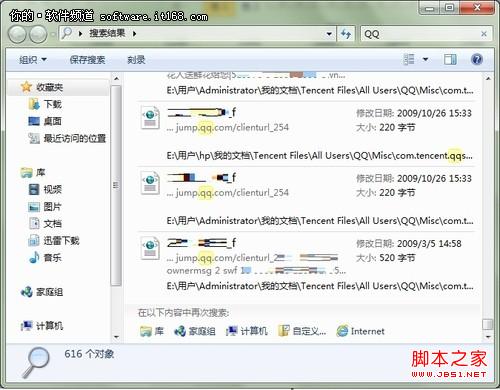Click the change view icon
500x390 pixels.
409,60
